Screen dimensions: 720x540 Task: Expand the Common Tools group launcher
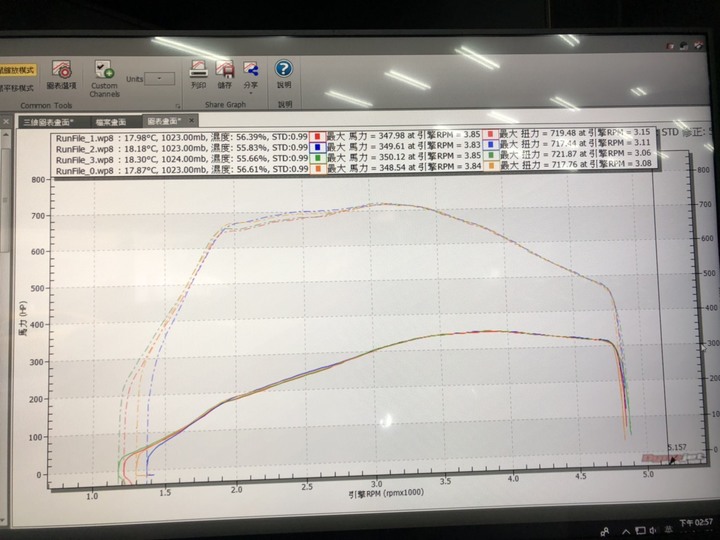click(x=178, y=106)
